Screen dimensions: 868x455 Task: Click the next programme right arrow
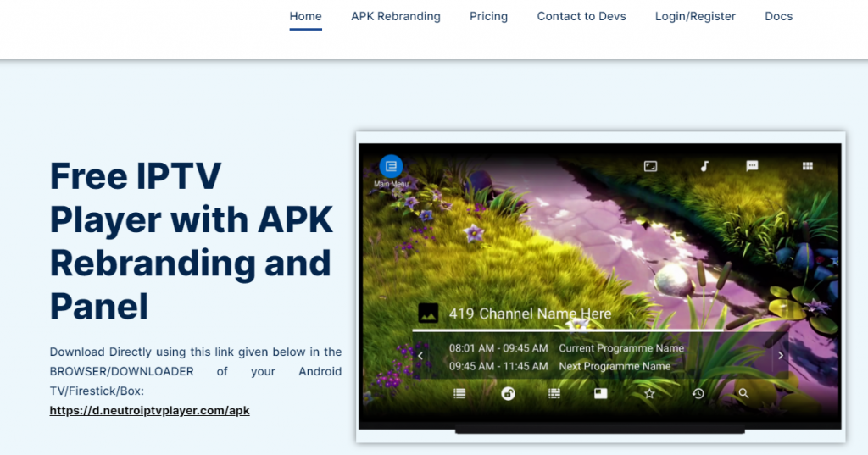(x=781, y=356)
